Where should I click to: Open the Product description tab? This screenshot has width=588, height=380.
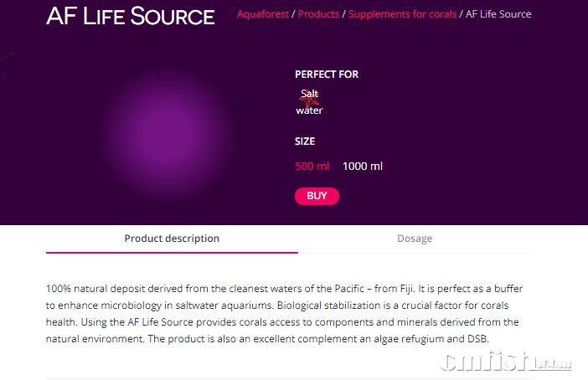(x=172, y=239)
